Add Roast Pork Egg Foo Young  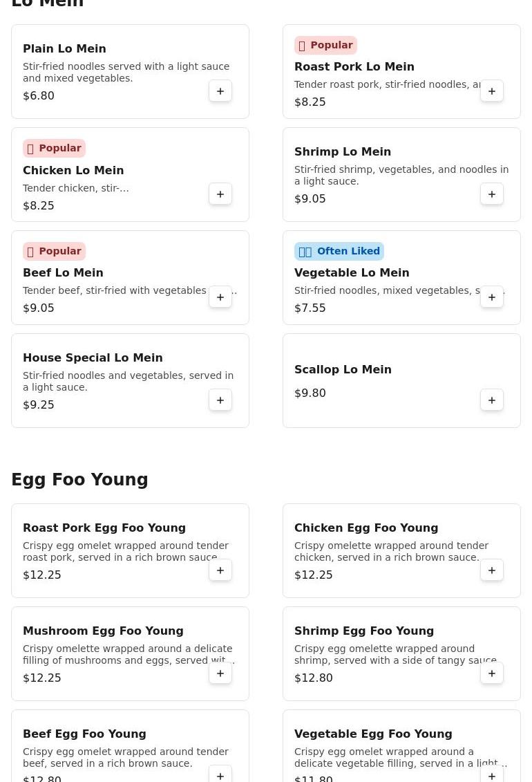pyautogui.click(x=220, y=570)
